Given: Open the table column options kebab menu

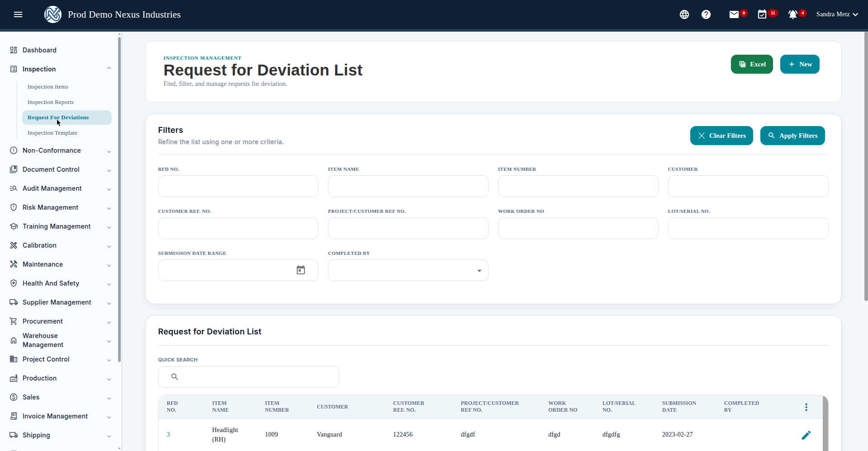Looking at the screenshot, I should [806, 407].
